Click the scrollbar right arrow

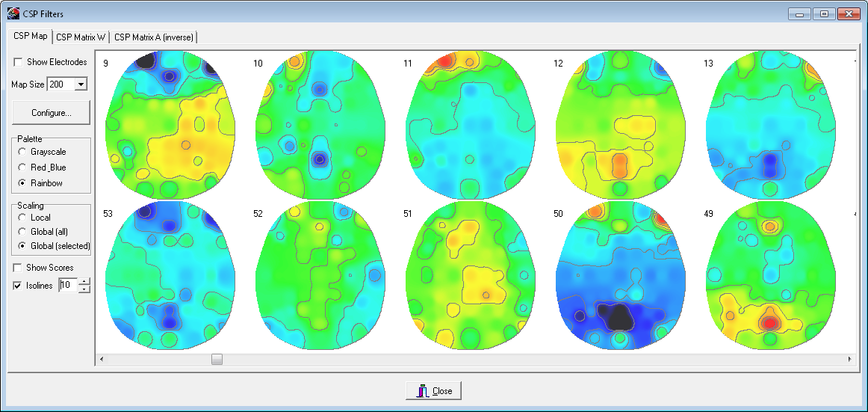850,360
